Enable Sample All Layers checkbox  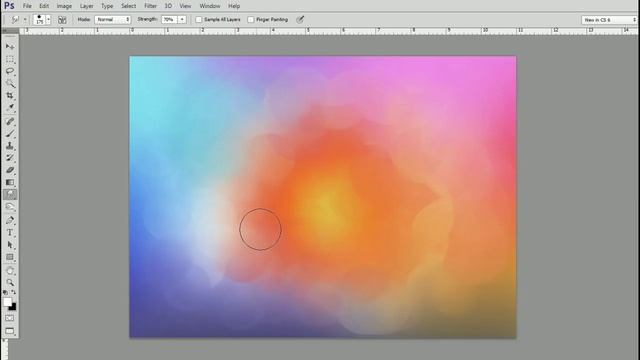(x=199, y=19)
